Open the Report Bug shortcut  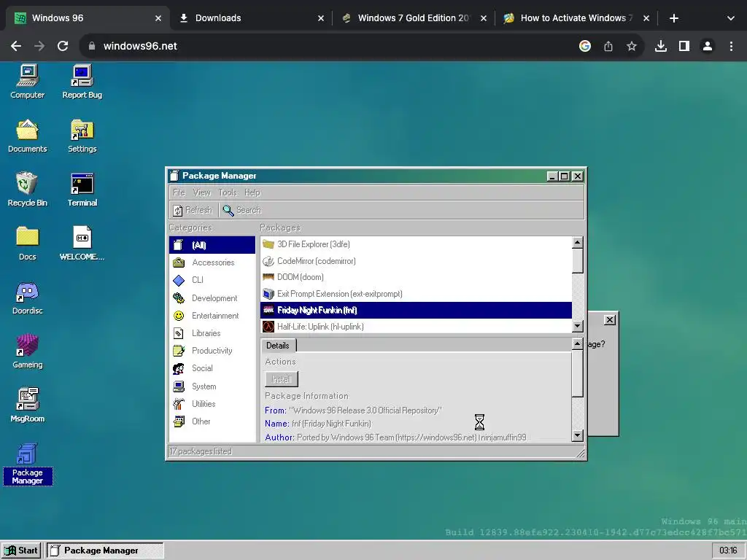coord(82,82)
